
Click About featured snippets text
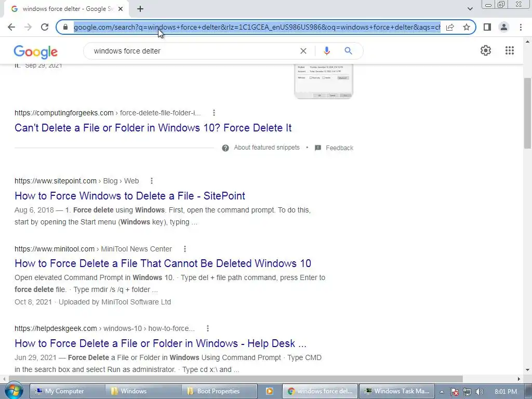coord(267,148)
